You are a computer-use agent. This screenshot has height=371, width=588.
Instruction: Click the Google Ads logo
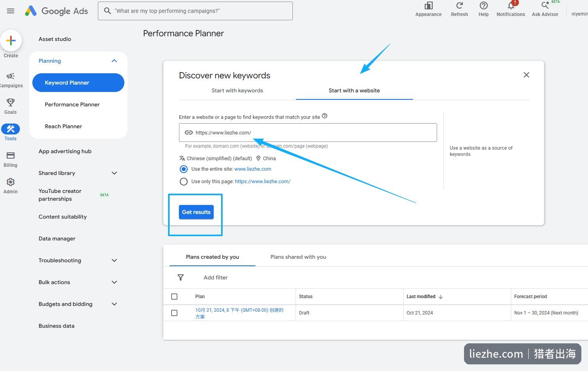coord(57,11)
